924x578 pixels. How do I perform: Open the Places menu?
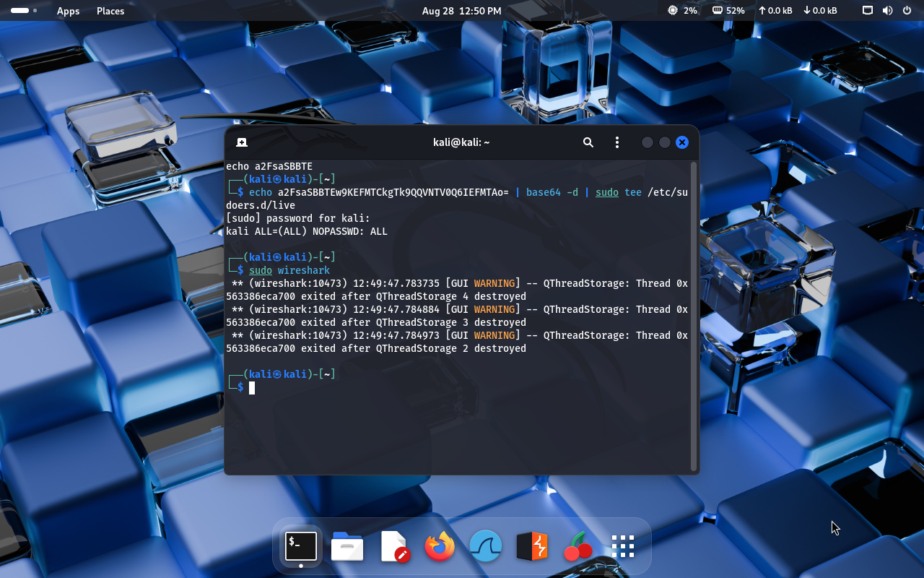click(110, 11)
